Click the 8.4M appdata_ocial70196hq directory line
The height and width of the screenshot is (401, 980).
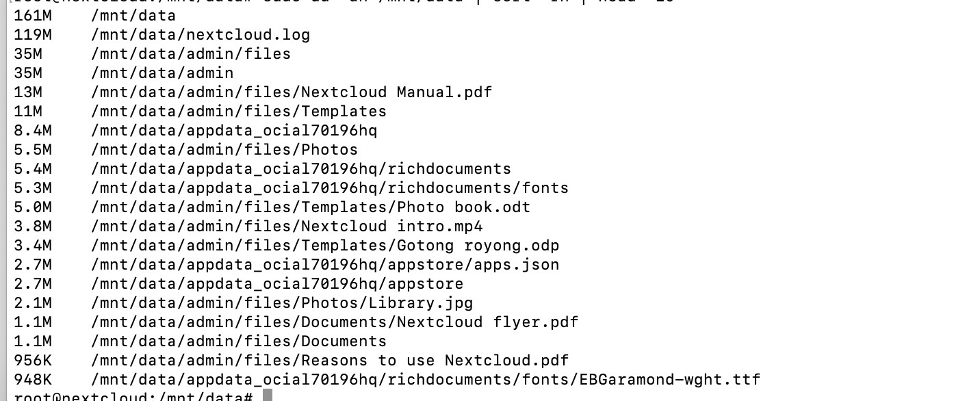[233, 130]
